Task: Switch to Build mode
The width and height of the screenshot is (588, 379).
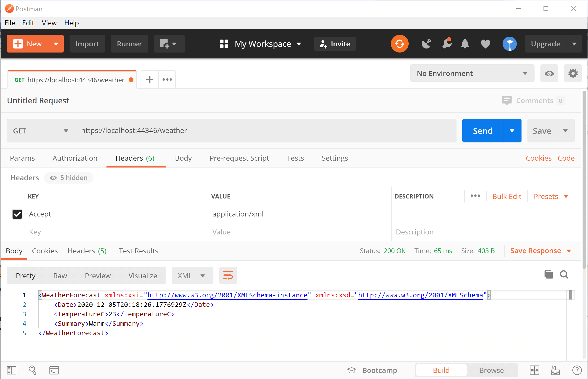Action: coord(441,370)
